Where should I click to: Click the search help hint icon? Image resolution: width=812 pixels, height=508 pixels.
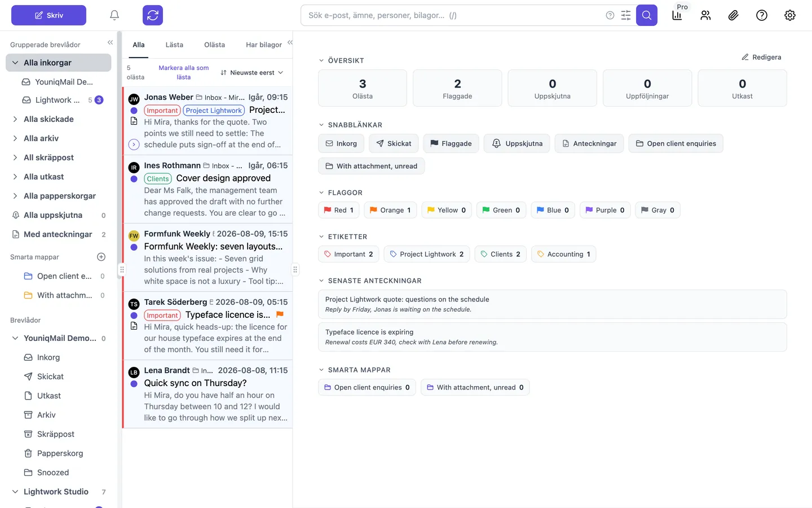tap(610, 15)
